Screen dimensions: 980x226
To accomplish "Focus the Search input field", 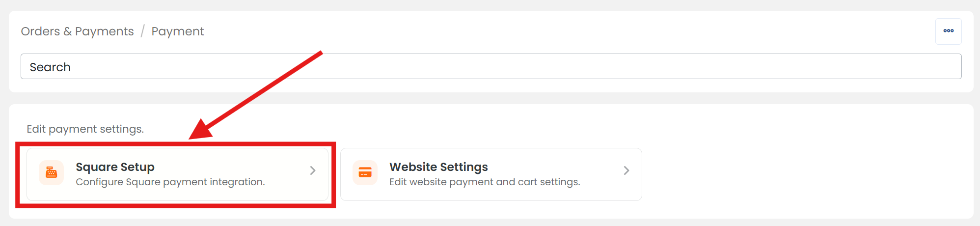I will [x=491, y=66].
